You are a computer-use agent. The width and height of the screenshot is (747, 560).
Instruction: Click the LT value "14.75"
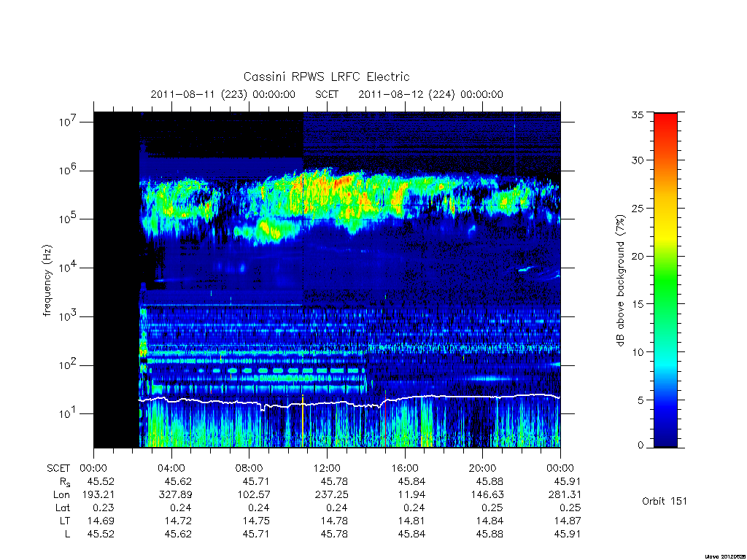[256, 521]
